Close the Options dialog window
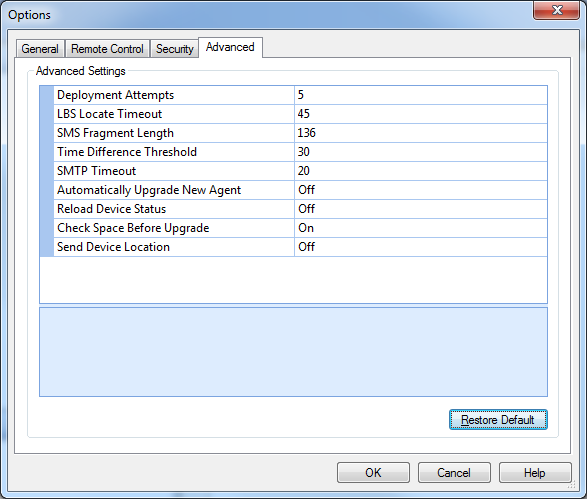The height and width of the screenshot is (499, 587). pyautogui.click(x=557, y=10)
